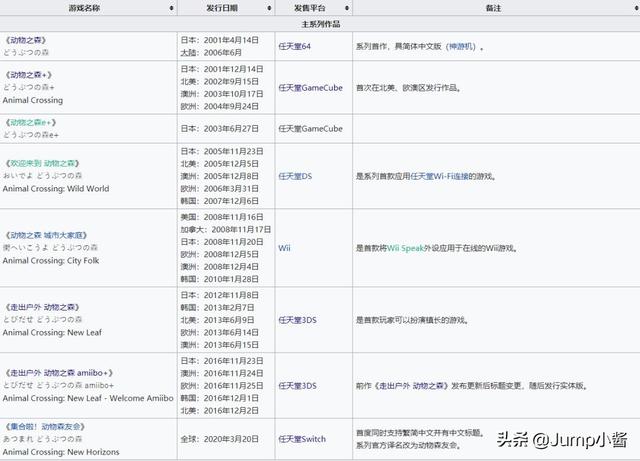The height and width of the screenshot is (461, 640).
Task: Select the text Animal Crossing: New Horizons
Action: pos(61,452)
